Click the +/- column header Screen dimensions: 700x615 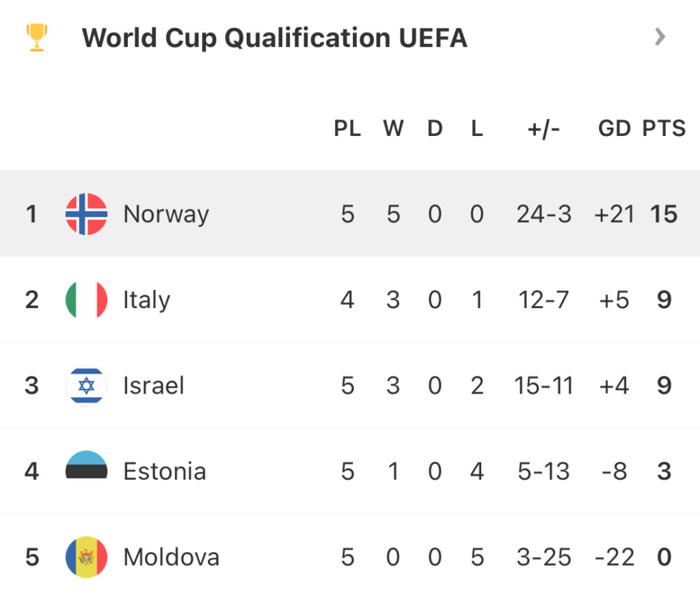(543, 128)
